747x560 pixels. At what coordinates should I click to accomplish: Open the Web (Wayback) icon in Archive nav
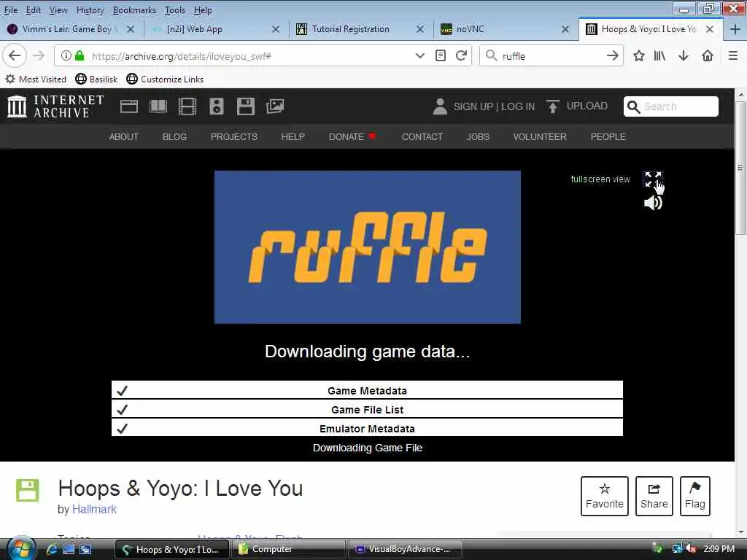click(x=128, y=106)
